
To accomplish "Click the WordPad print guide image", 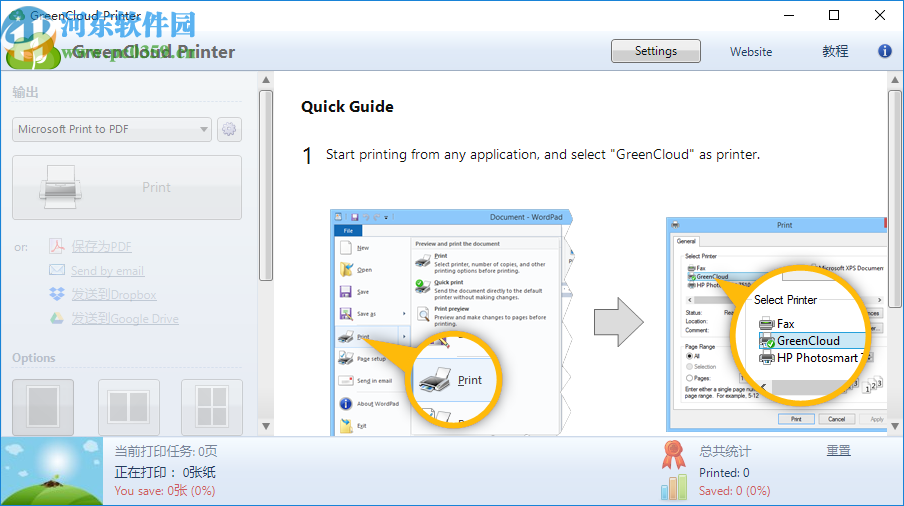I will (452, 322).
